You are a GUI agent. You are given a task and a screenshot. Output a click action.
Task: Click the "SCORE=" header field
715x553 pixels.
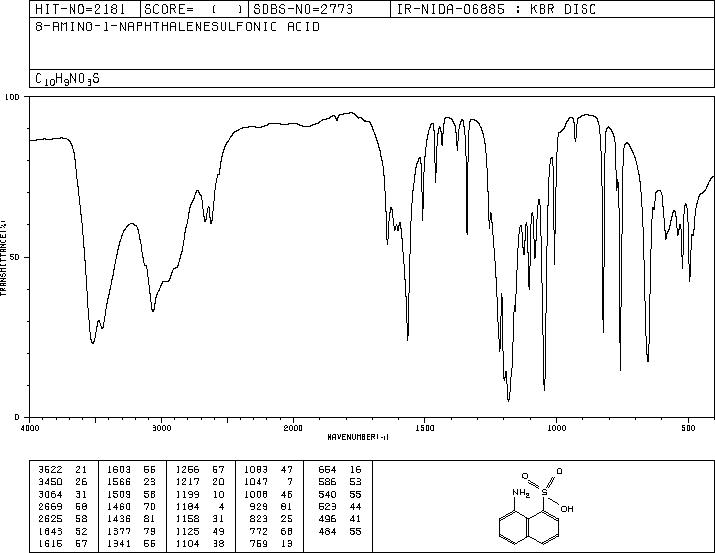point(194,9)
